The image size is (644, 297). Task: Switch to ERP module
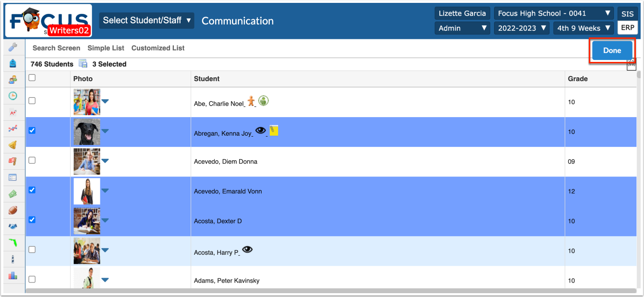(x=627, y=28)
